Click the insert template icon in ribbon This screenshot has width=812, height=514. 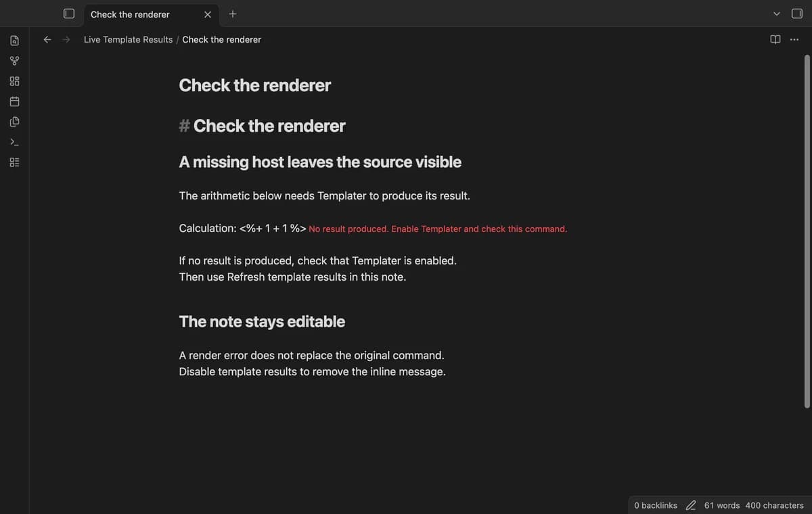[14, 122]
